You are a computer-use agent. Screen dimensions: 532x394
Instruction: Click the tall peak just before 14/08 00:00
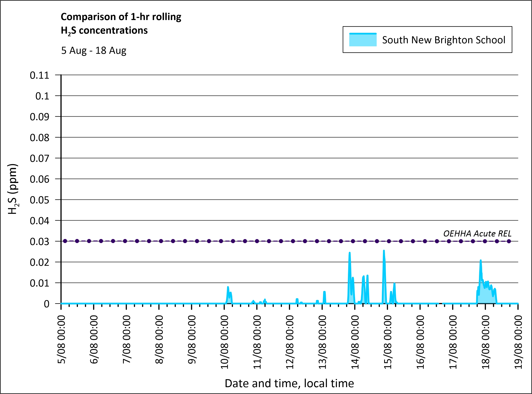click(x=350, y=253)
